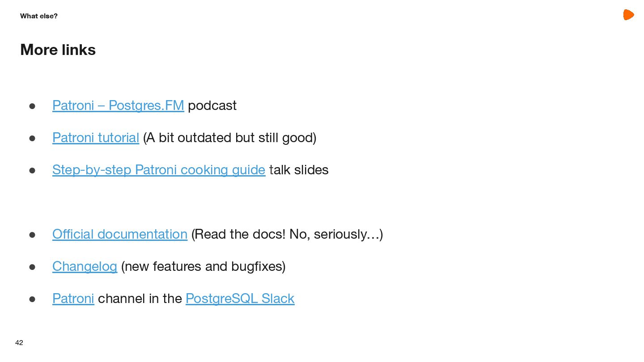Image resolution: width=644 pixels, height=362 pixels.
Task: Click the text '(A bit outdated but still good)'
Action: click(x=230, y=138)
